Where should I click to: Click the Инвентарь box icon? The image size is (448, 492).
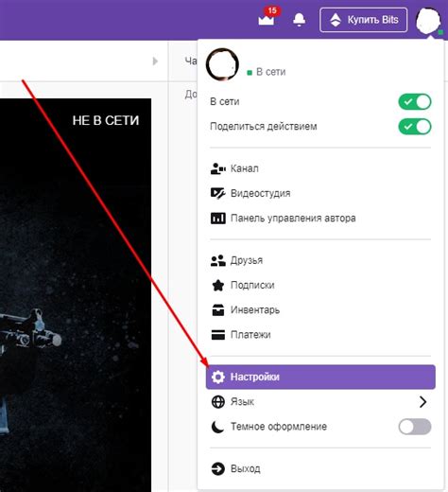[218, 310]
